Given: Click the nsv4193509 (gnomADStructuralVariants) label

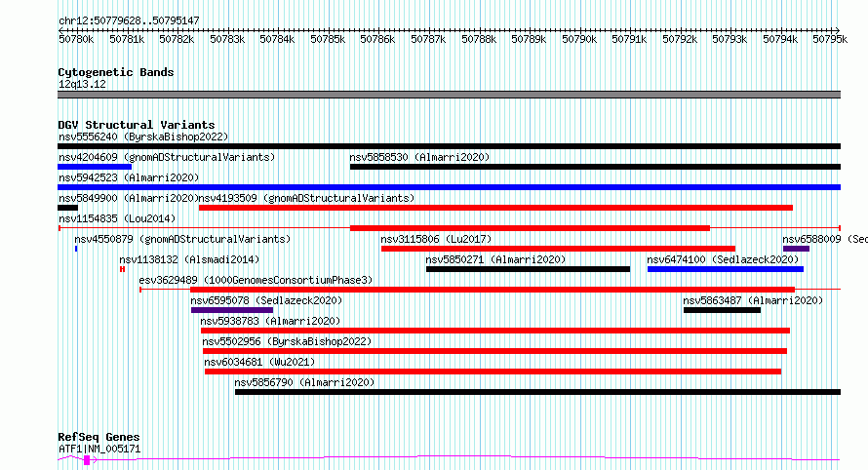Looking at the screenshot, I should tap(306, 198).
